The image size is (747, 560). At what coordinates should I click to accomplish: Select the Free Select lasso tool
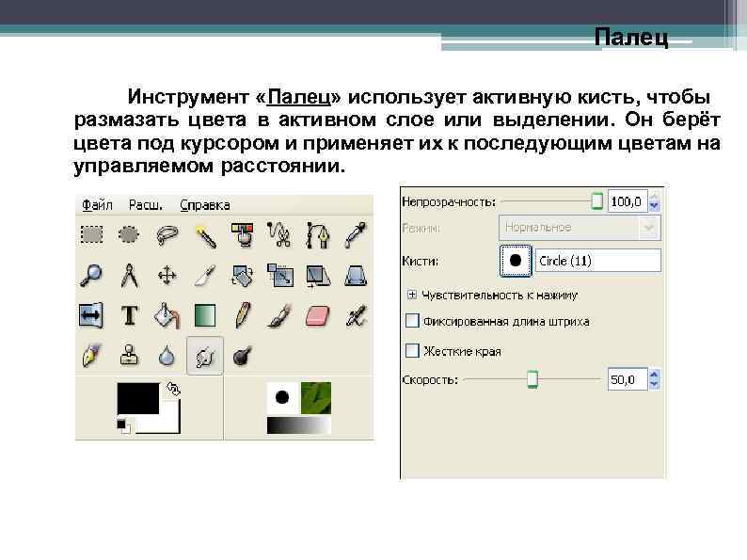(167, 235)
